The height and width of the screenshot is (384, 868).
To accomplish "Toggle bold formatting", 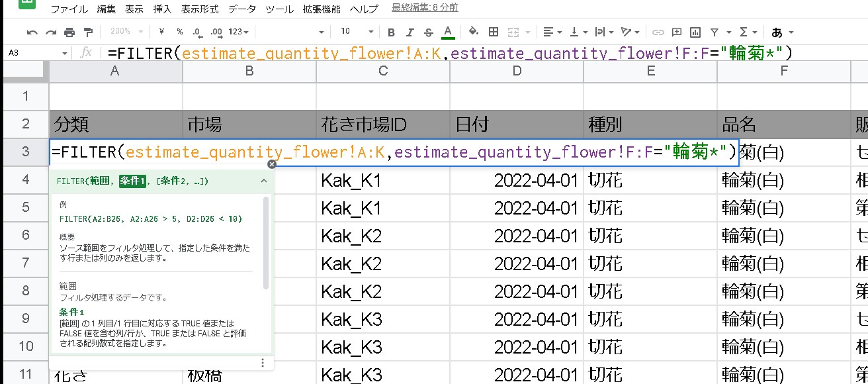I will coord(391,31).
